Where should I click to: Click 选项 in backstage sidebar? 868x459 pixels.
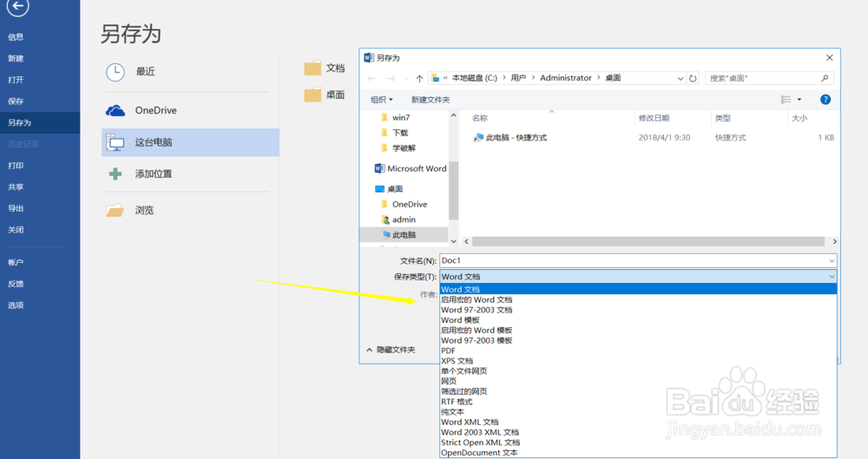[16, 305]
